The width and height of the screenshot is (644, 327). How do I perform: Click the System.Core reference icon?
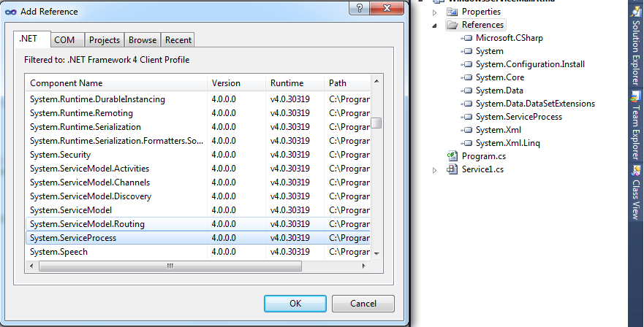click(466, 77)
